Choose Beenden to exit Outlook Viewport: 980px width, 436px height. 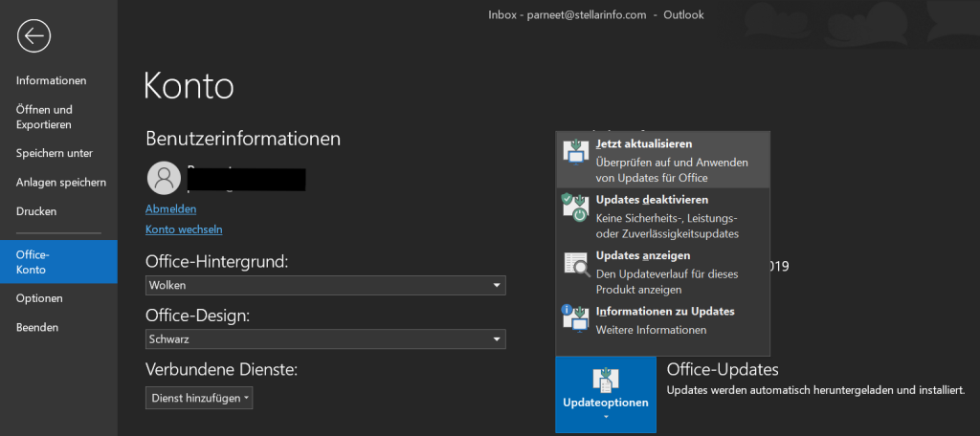(x=37, y=327)
